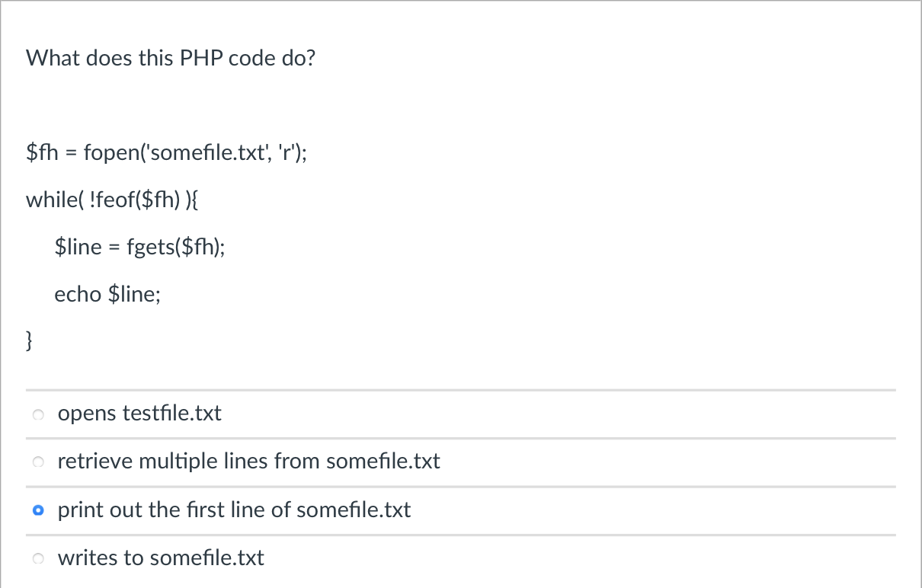The height and width of the screenshot is (588, 922).
Task: Click the fopen code line
Action: click(x=166, y=152)
